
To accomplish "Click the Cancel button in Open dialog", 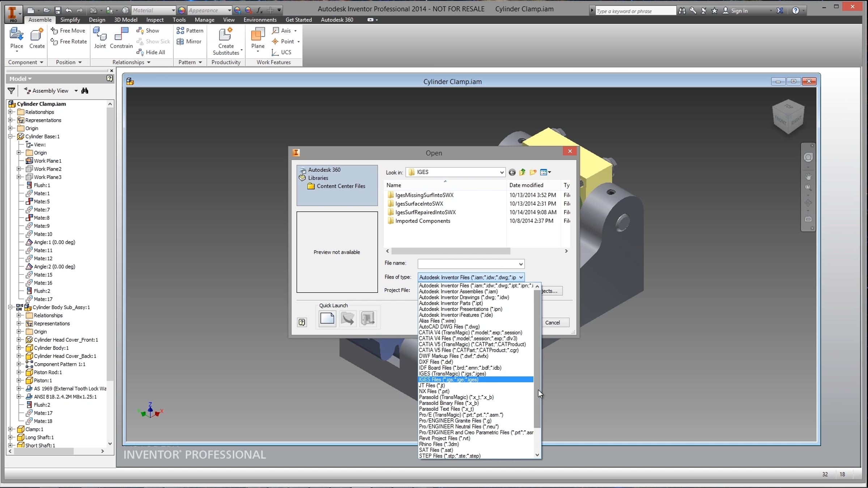I will (552, 322).
